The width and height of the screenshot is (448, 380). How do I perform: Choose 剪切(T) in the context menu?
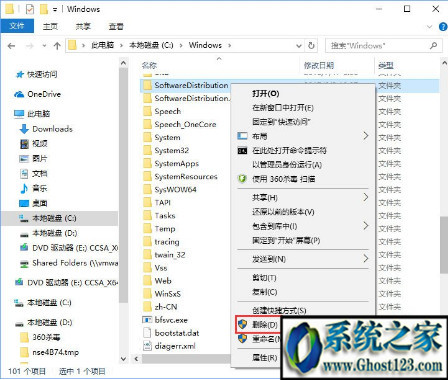264,278
